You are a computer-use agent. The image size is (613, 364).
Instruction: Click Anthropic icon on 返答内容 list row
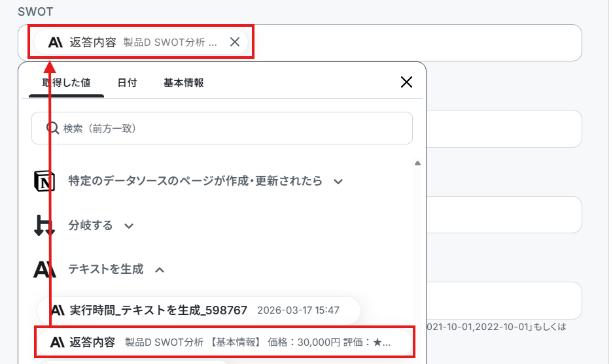pyautogui.click(x=57, y=342)
